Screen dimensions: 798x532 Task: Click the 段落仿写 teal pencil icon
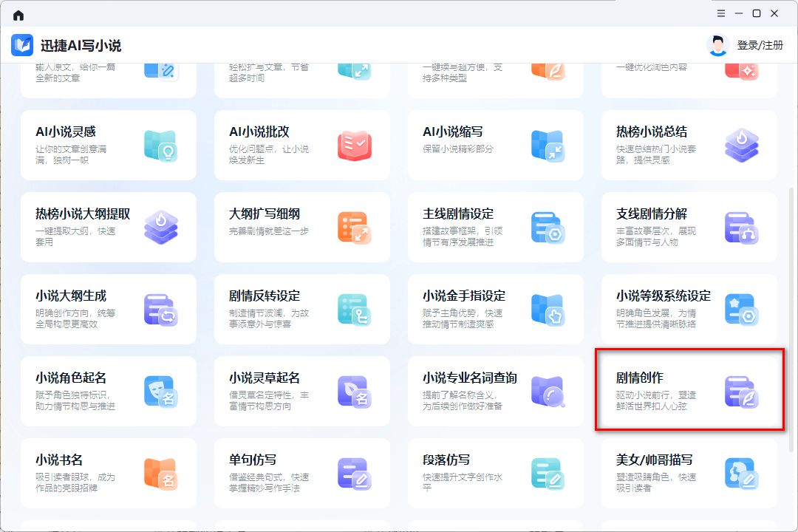(x=548, y=474)
